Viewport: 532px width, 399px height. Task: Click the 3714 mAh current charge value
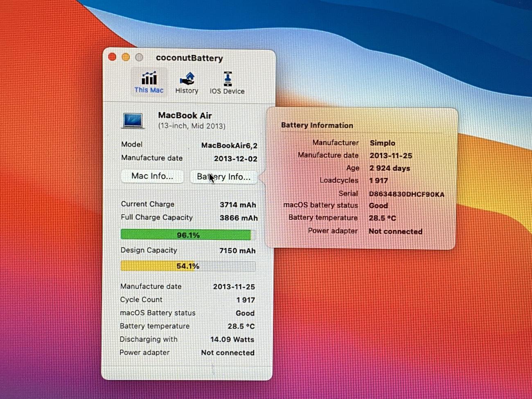coord(238,205)
